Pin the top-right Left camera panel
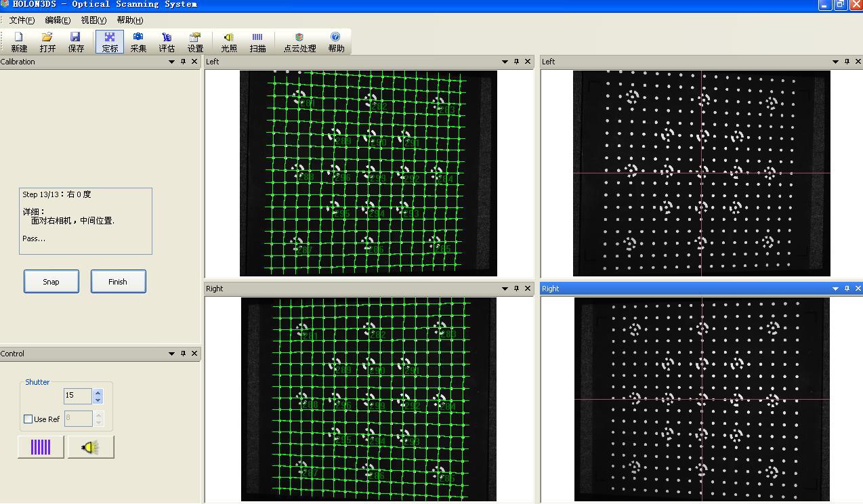 point(847,62)
